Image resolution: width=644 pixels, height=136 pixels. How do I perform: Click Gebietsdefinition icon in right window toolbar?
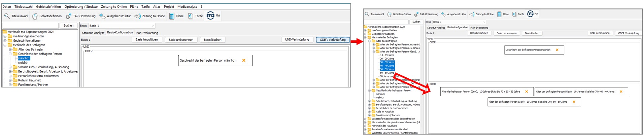point(389,14)
